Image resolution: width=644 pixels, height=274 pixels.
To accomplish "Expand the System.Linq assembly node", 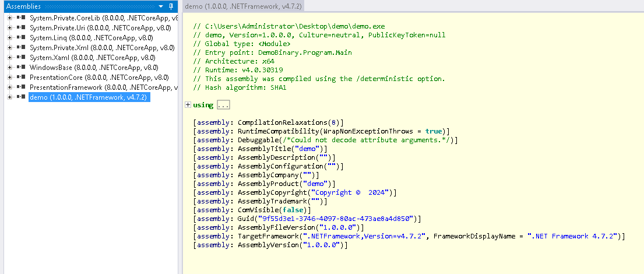I will coord(10,37).
